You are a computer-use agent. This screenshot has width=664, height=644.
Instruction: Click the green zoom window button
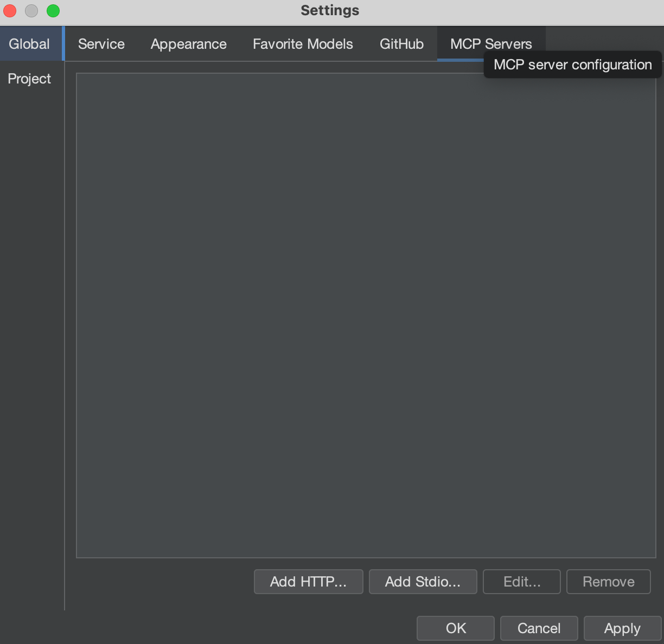pyautogui.click(x=53, y=10)
